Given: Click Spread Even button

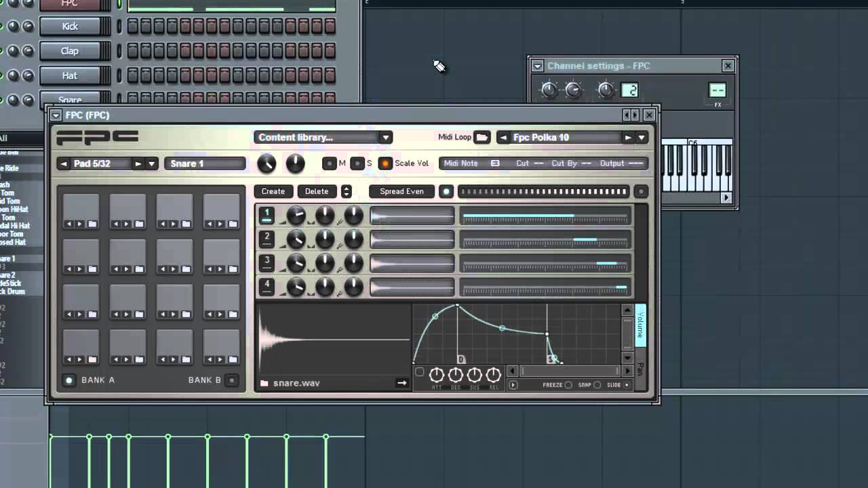Looking at the screenshot, I should pos(401,192).
